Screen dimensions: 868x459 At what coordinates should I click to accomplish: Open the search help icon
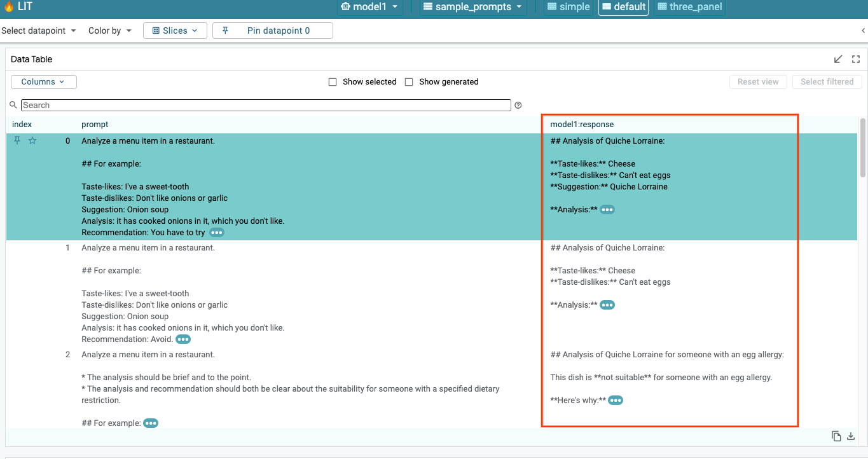[x=518, y=106]
